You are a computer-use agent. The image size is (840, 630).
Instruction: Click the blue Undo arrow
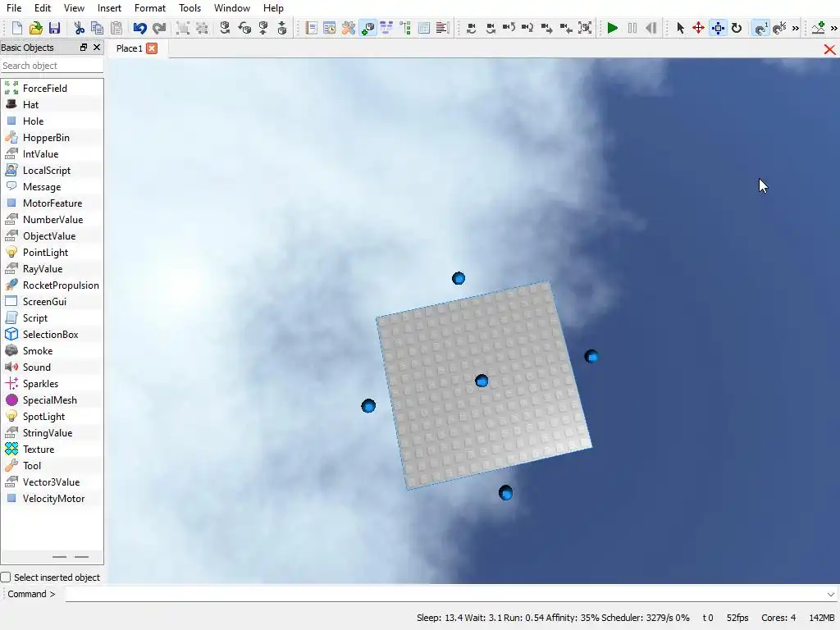coord(139,28)
